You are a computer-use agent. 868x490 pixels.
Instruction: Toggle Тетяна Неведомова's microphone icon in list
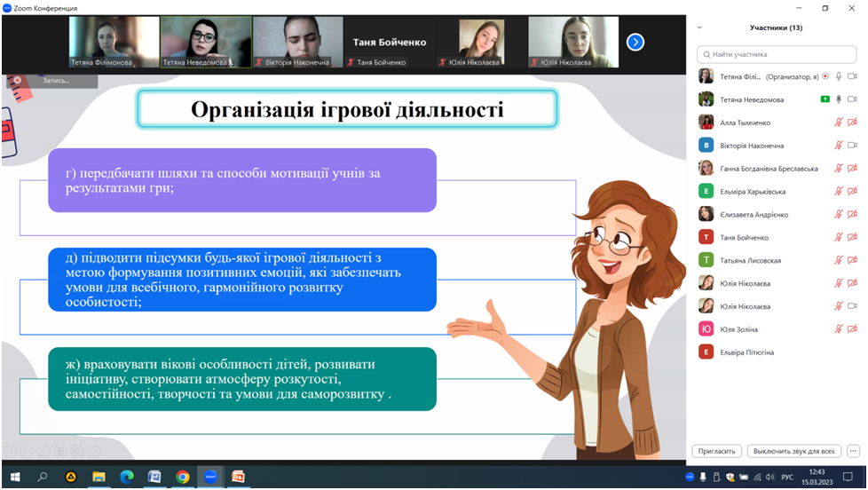[838, 99]
